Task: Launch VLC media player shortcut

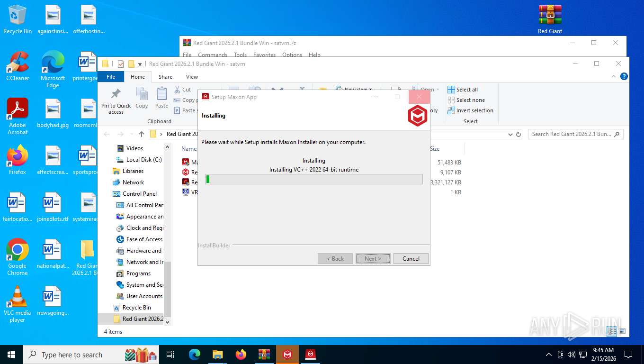Action: pyautogui.click(x=18, y=304)
